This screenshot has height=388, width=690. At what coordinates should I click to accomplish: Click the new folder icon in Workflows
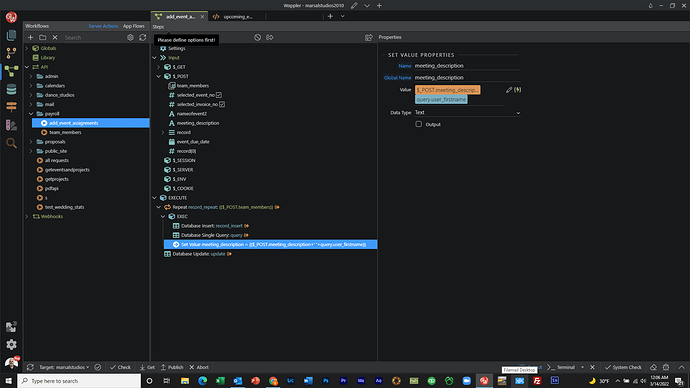(x=43, y=37)
